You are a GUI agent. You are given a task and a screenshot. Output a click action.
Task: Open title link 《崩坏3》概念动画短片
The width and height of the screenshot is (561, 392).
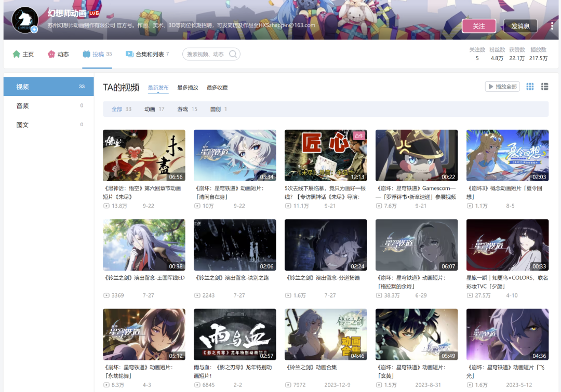tap(505, 193)
